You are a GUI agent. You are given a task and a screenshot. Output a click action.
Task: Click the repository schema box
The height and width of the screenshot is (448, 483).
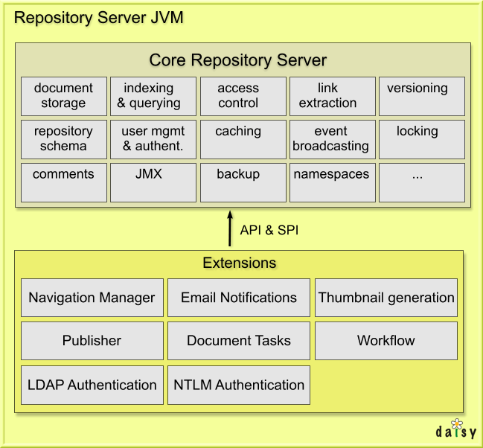(x=64, y=139)
